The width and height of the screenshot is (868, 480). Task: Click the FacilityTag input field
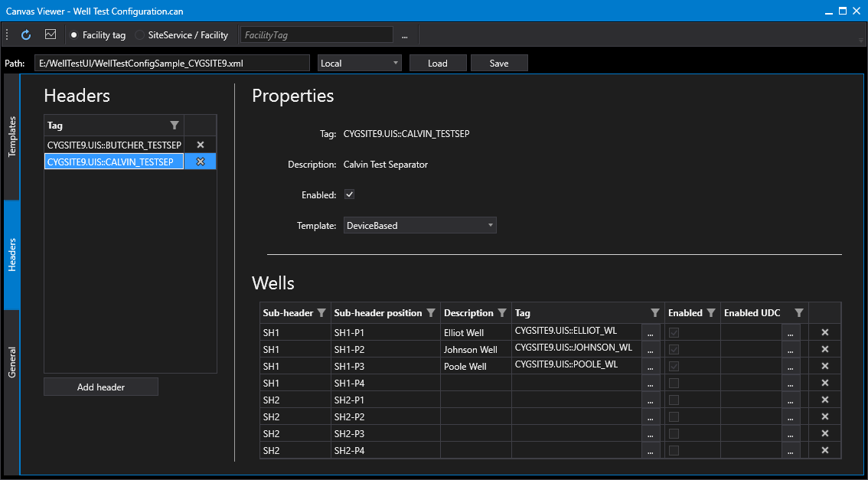click(316, 35)
